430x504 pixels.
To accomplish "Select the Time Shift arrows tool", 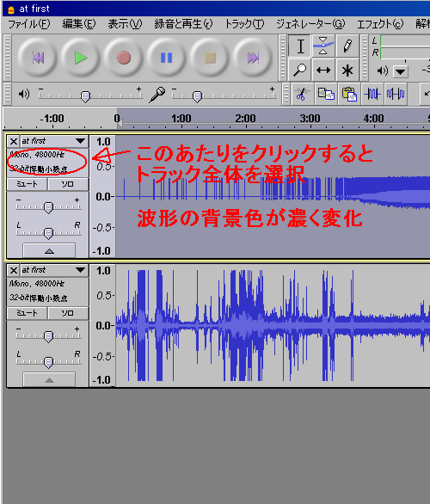I will pyautogui.click(x=323, y=70).
